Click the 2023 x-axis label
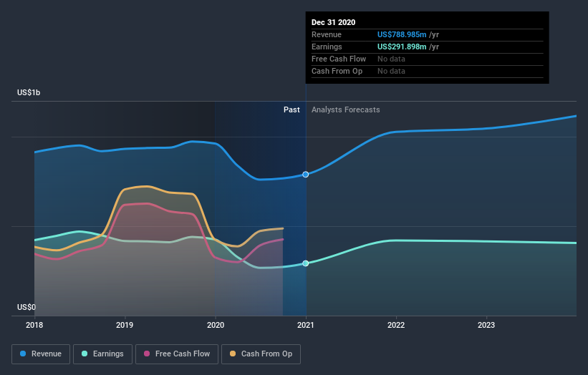The width and height of the screenshot is (588, 375). coord(486,325)
